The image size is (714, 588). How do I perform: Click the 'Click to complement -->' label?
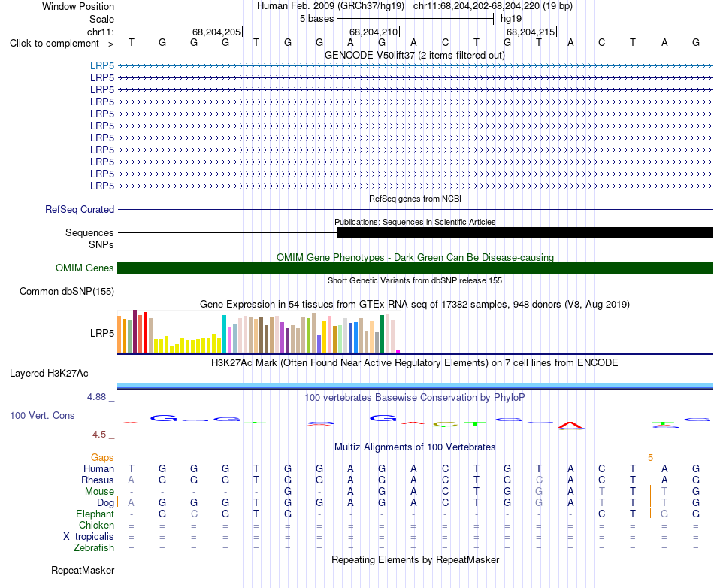tap(62, 44)
